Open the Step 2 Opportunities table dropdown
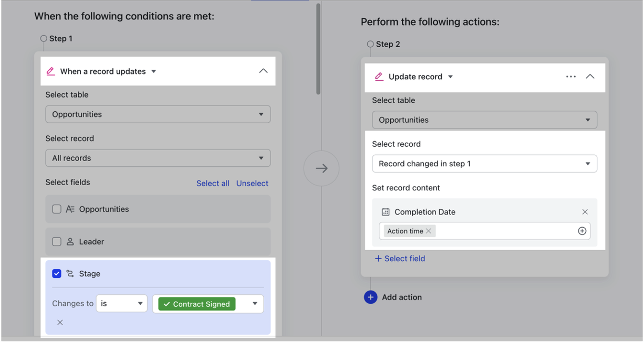Viewport: 644px width, 342px height. point(484,120)
